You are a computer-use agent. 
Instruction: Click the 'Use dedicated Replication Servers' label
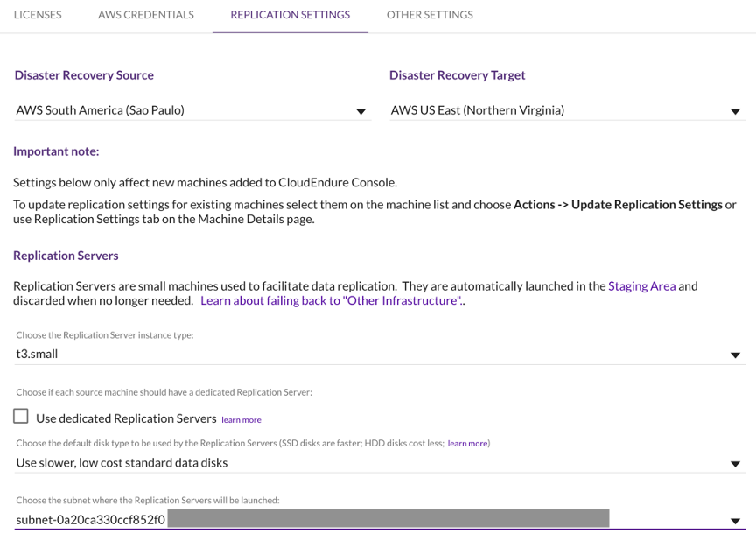click(x=126, y=418)
